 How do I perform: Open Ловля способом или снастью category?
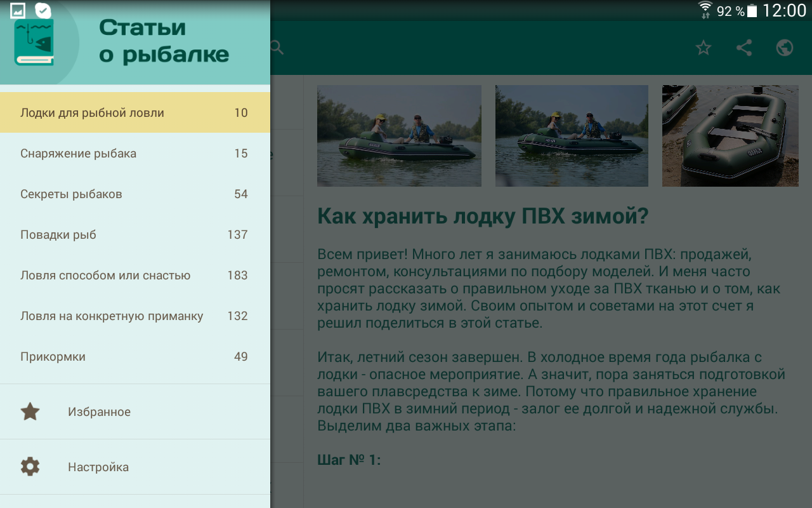[x=135, y=276]
